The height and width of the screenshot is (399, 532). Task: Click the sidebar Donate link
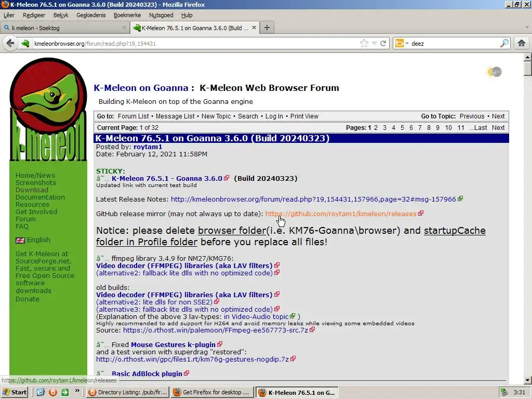pos(28,299)
